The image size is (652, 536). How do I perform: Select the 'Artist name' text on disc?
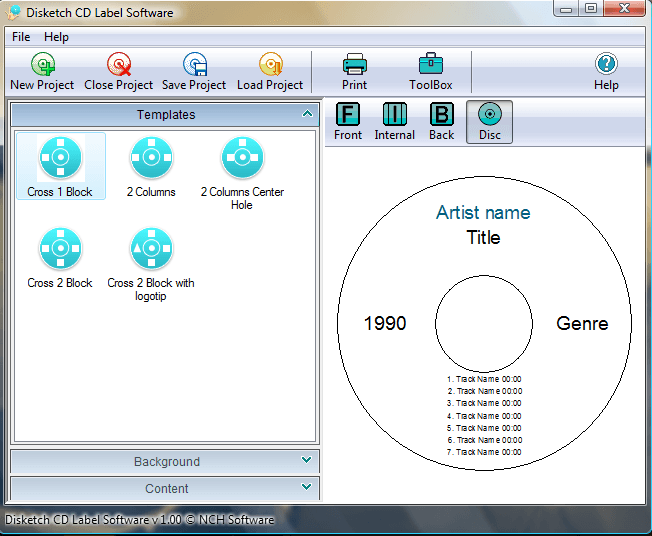[483, 212]
